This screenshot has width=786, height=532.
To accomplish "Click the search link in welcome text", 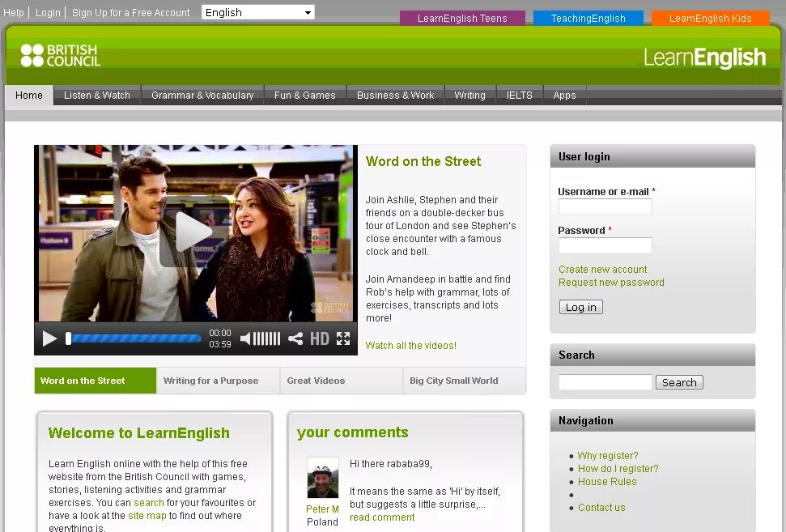I will coord(149,502).
